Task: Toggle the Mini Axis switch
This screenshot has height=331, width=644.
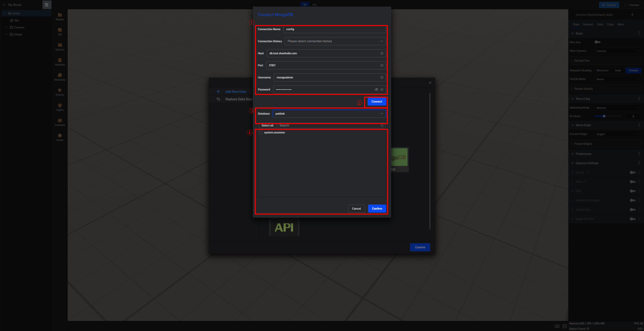Action: [598, 42]
